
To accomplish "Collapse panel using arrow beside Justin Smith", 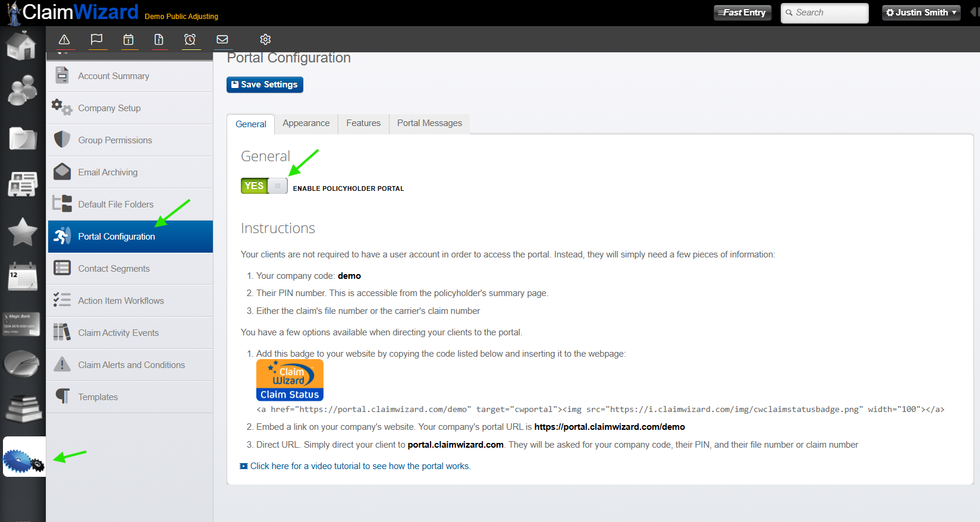I will coord(975,12).
